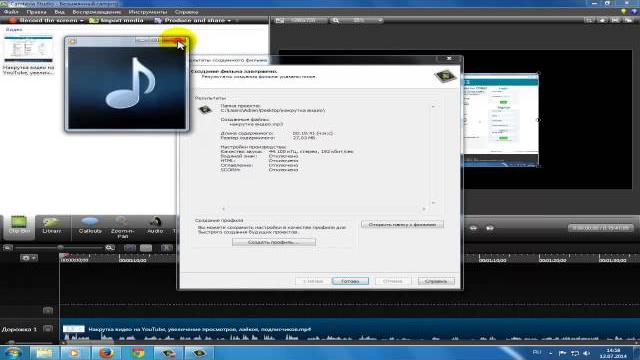Open the timeline track options gear dropdown
This screenshot has height=360, width=640.
click(29, 258)
